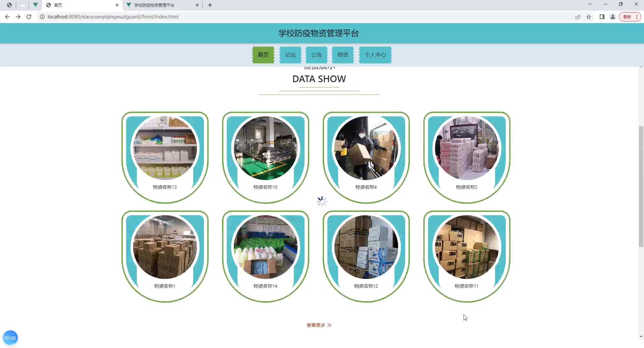The width and height of the screenshot is (644, 348).
Task: Click the page vertical scrollbar thumb
Action: [x=641, y=186]
